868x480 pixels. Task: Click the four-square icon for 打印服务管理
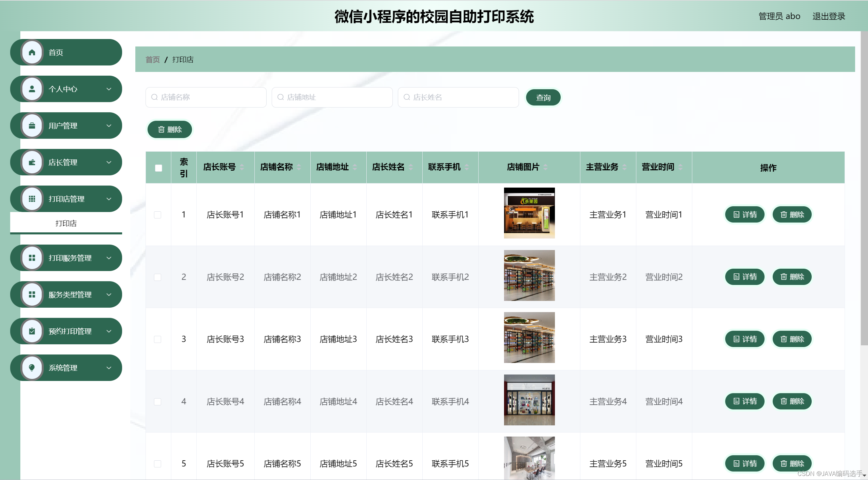(x=32, y=258)
